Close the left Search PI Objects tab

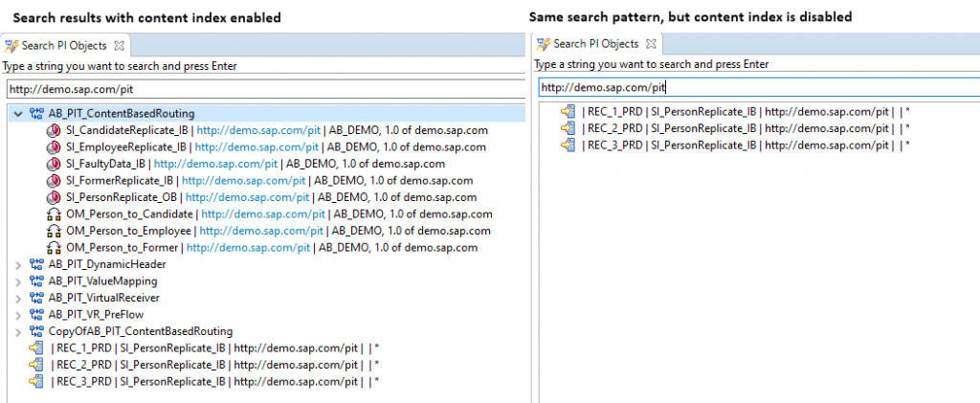click(x=119, y=46)
